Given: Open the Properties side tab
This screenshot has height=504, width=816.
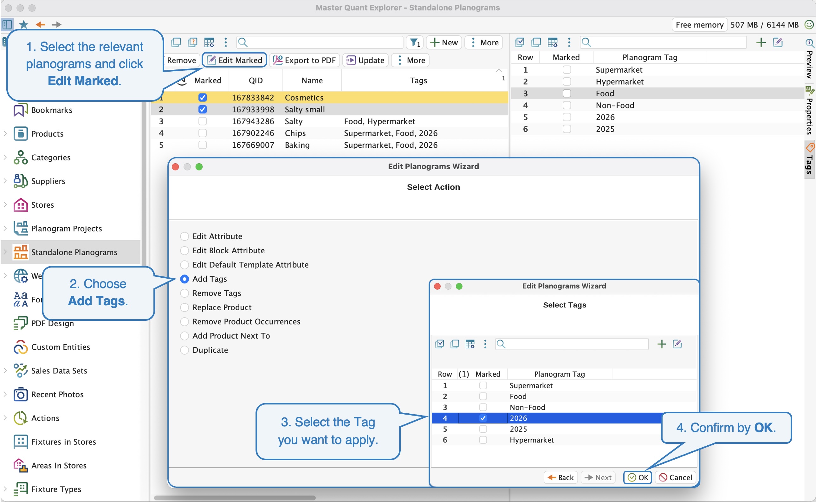Looking at the screenshot, I should pyautogui.click(x=809, y=111).
